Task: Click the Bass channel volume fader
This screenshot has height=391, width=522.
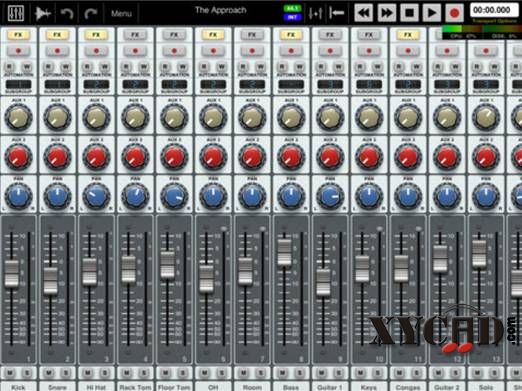Action: (x=284, y=253)
